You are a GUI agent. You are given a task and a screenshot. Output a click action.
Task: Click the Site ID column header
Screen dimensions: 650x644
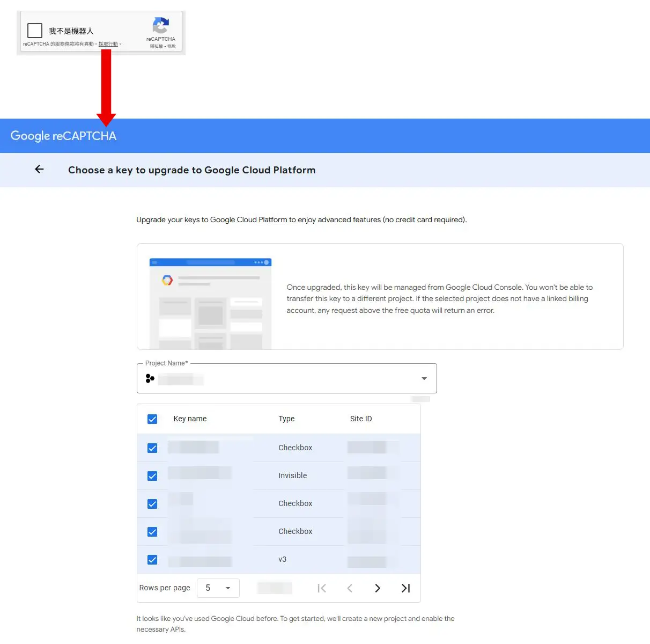click(x=360, y=419)
